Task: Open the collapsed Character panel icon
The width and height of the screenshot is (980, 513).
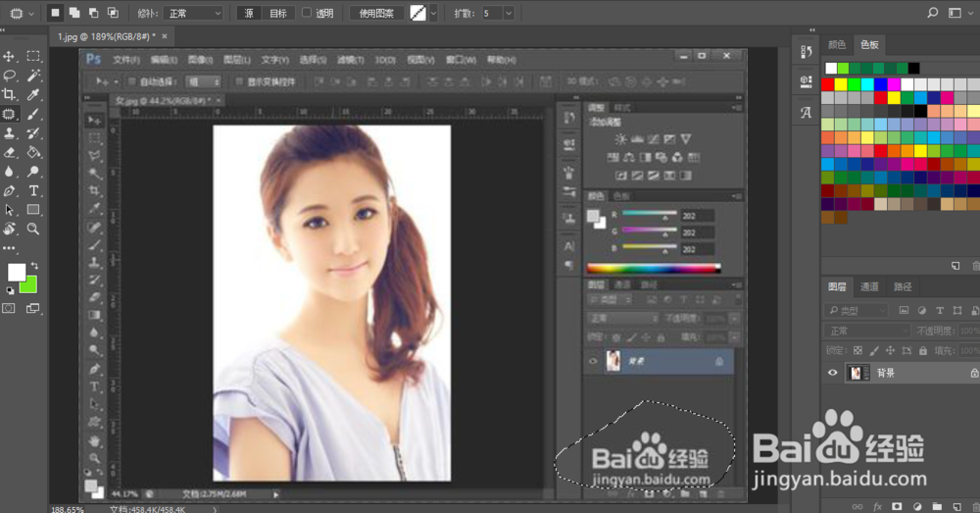Action: 806,113
